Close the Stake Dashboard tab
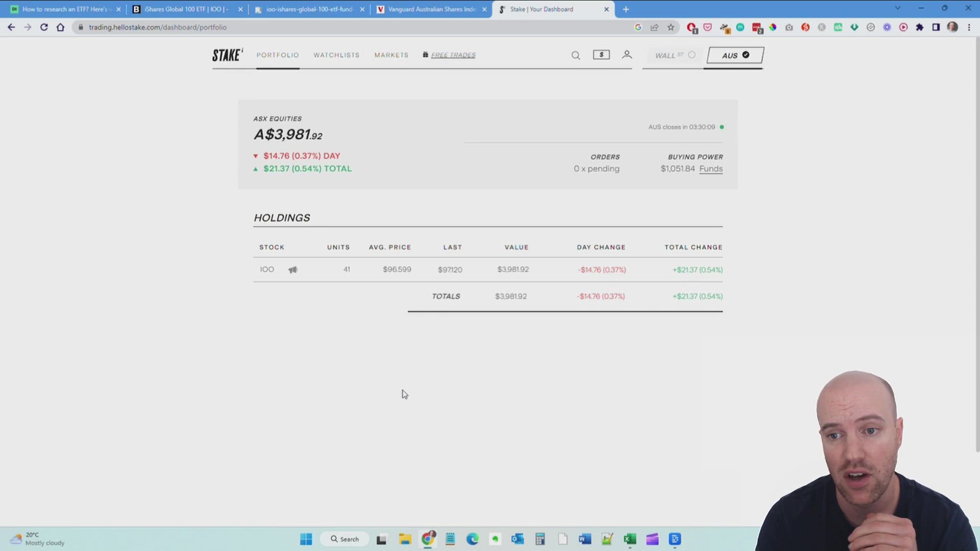980x551 pixels. coord(606,9)
